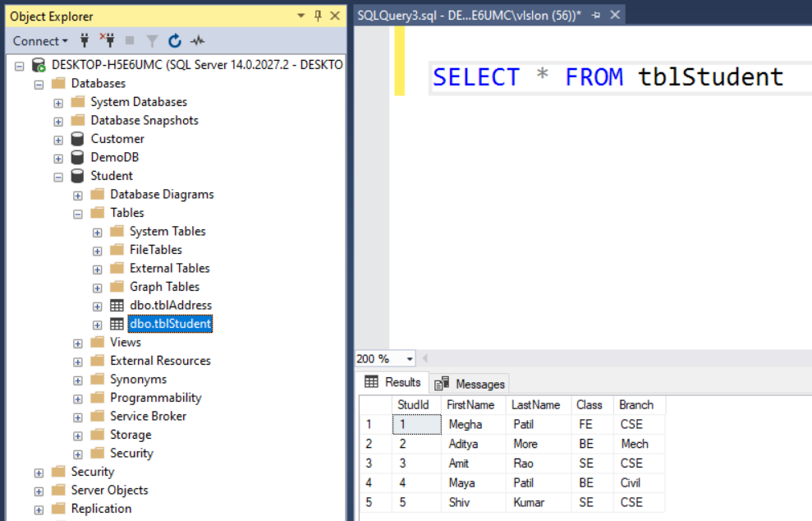Open Activity Monitor from the Object Explorer toolbar
Viewport: 812px width, 521px height.
[x=197, y=41]
